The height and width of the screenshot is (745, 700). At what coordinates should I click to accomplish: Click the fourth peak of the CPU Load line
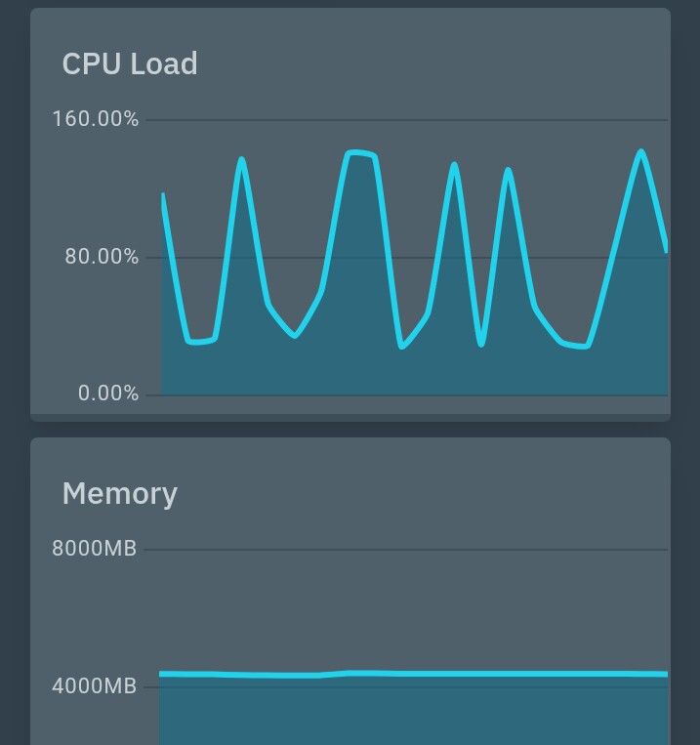[508, 170]
